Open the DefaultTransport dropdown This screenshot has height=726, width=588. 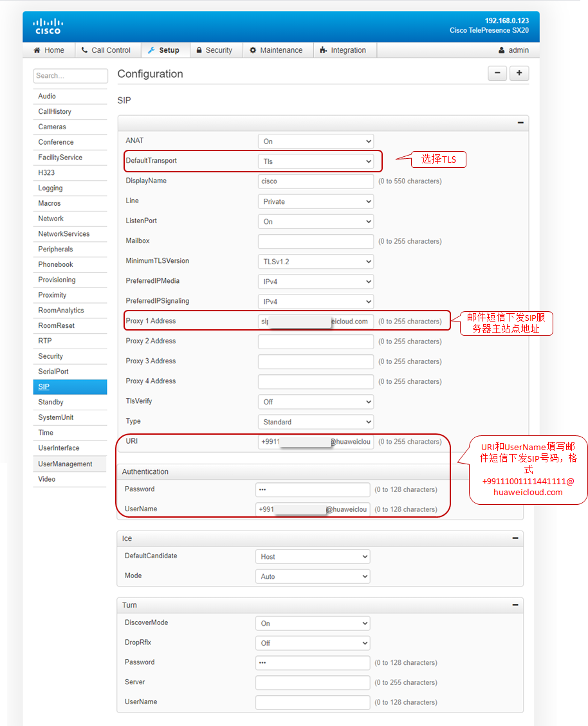315,161
